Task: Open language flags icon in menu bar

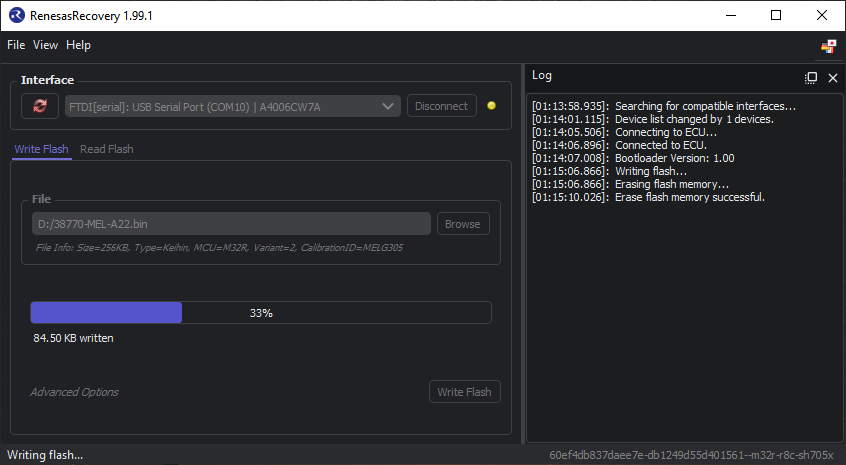Action: pos(829,47)
